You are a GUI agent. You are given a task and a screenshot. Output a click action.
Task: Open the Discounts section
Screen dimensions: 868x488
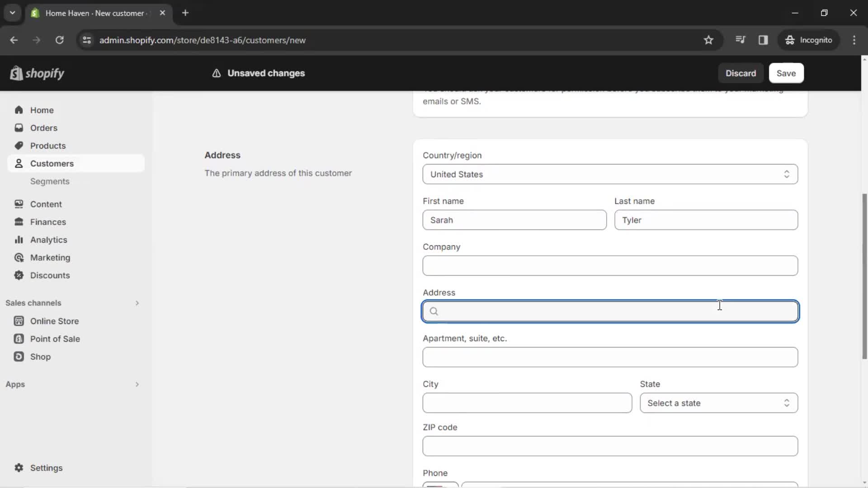pyautogui.click(x=49, y=275)
